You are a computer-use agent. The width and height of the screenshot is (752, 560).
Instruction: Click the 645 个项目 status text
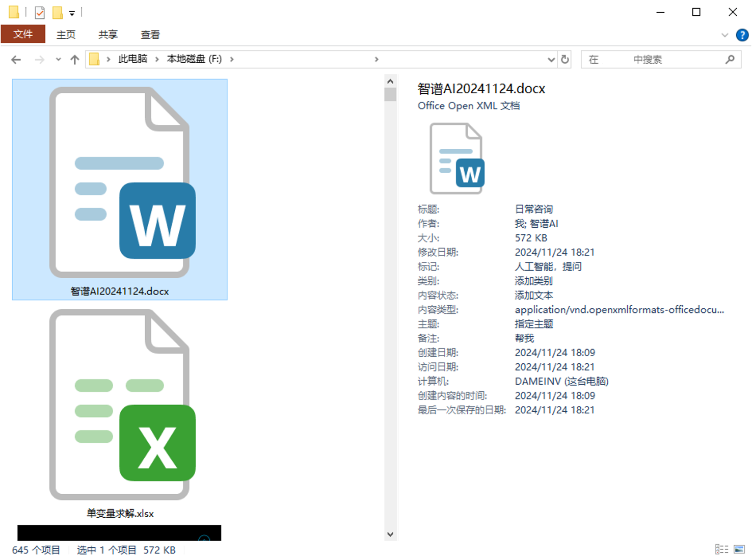tap(36, 550)
